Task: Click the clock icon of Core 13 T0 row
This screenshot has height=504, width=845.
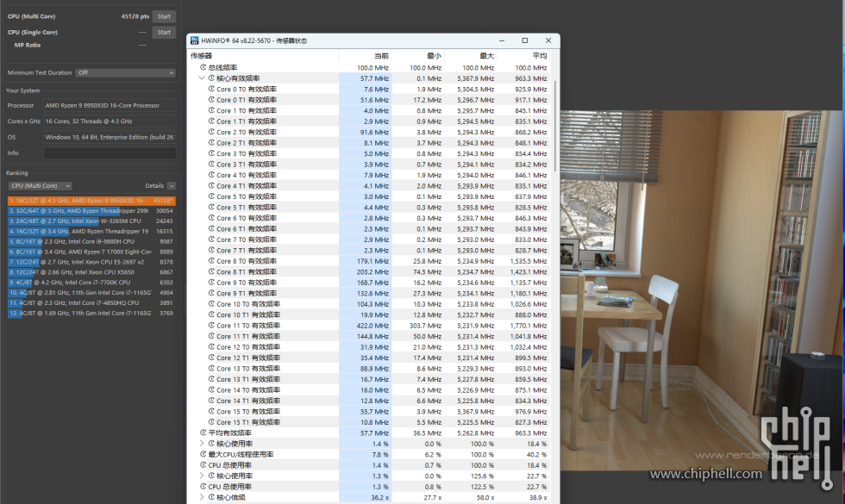Action: (x=211, y=369)
